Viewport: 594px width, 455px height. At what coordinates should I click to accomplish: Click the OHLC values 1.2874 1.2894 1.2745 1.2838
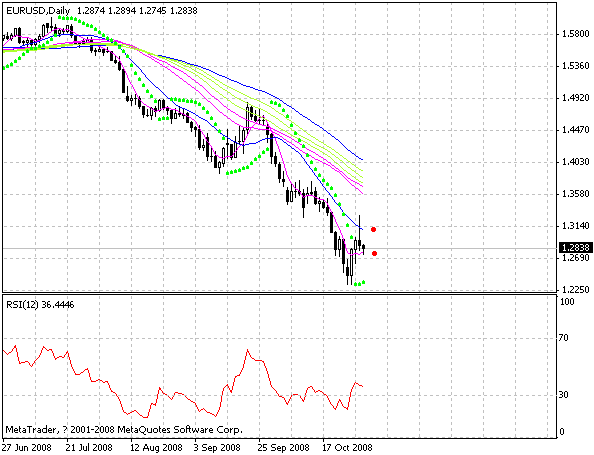click(x=137, y=11)
